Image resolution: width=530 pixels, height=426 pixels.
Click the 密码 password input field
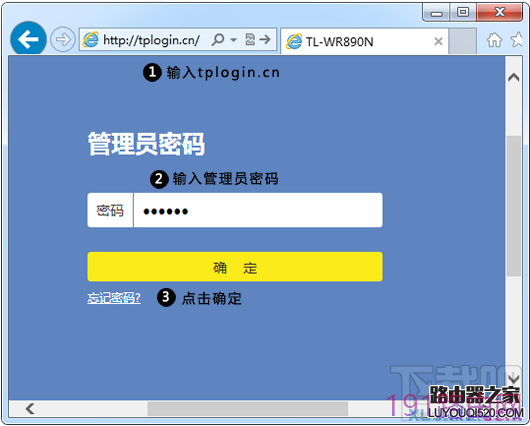(x=258, y=210)
